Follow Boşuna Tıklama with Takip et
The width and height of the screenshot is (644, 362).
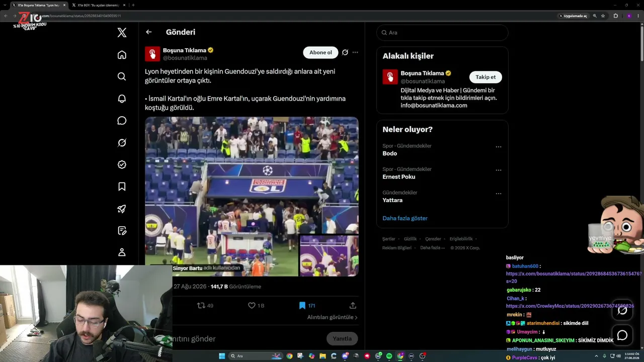click(x=486, y=77)
